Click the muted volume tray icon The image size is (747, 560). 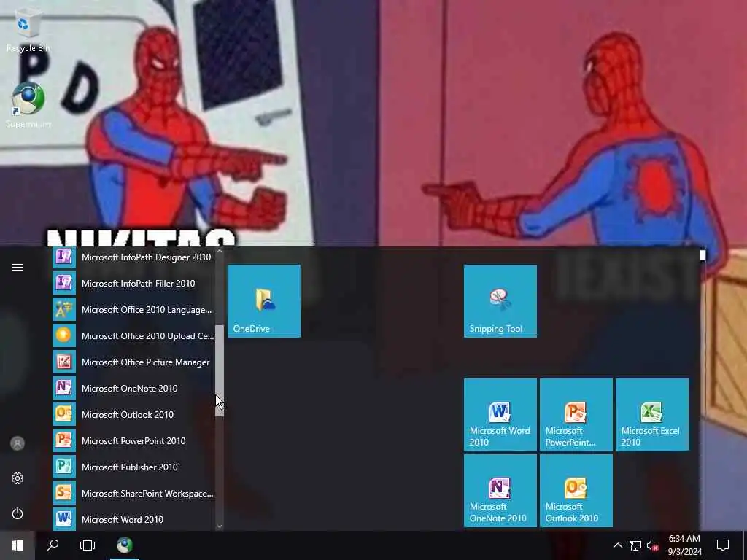[x=653, y=545]
